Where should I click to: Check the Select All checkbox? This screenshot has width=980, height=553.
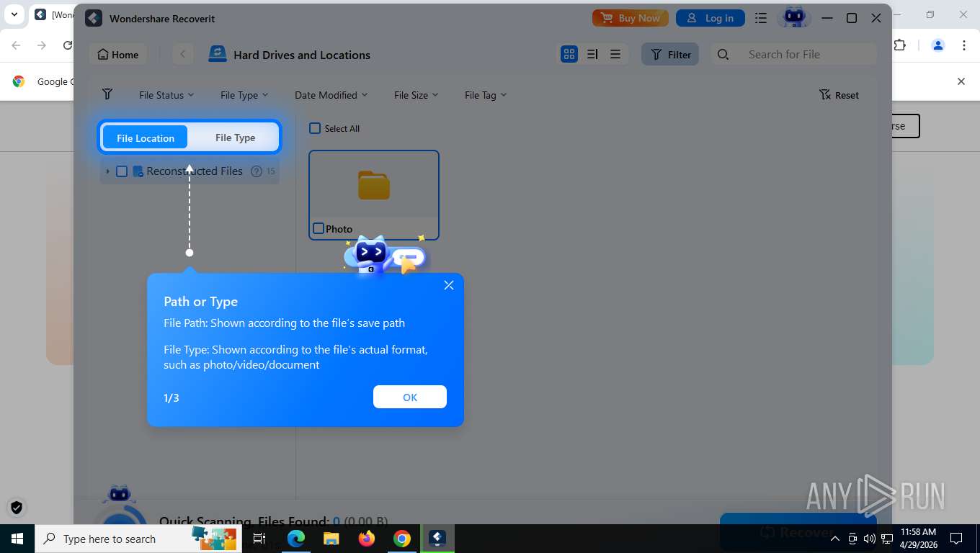[x=315, y=128]
